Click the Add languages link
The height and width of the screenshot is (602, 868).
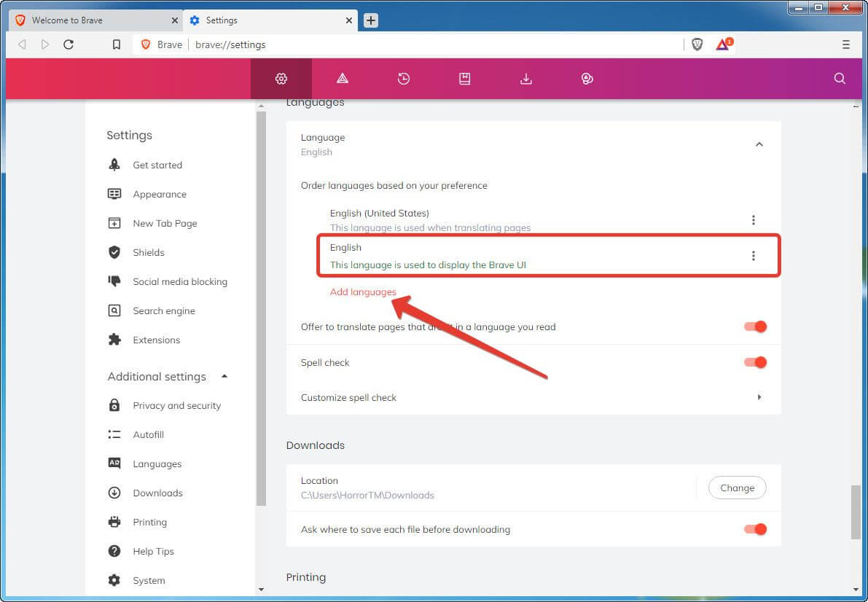pyautogui.click(x=363, y=292)
